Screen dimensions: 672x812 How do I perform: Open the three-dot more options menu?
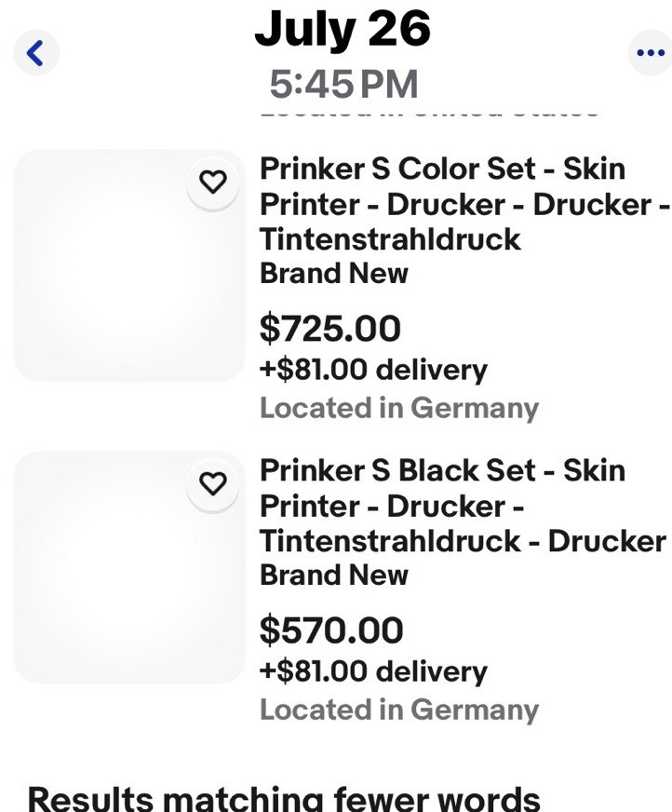(650, 52)
